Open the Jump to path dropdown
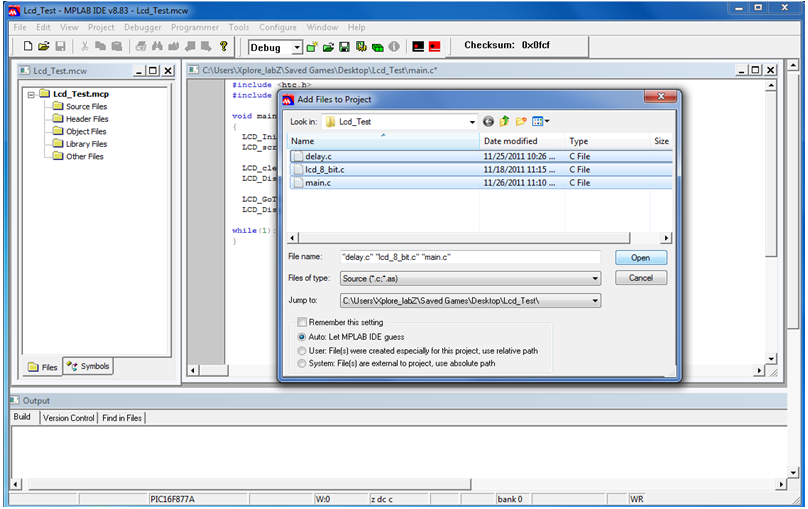The height and width of the screenshot is (509, 808). pyautogui.click(x=595, y=300)
